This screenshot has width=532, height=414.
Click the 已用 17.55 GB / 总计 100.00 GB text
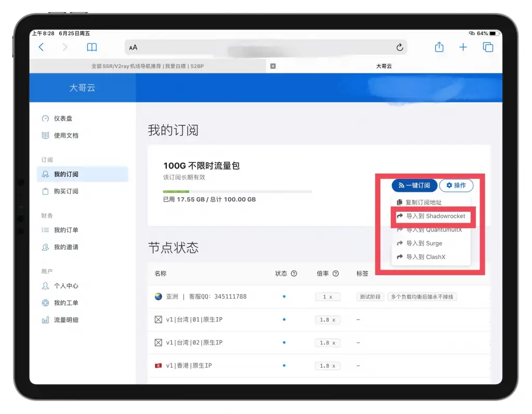click(x=209, y=199)
